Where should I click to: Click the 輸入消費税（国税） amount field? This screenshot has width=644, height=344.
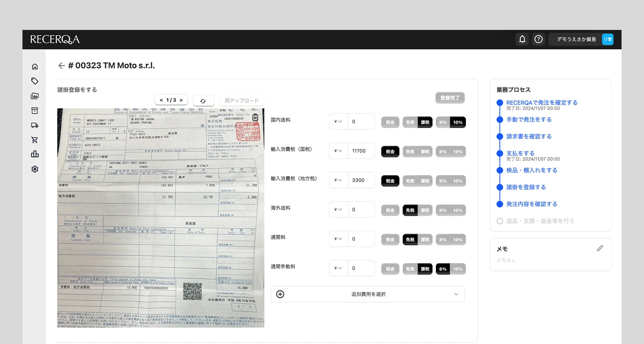pos(361,151)
